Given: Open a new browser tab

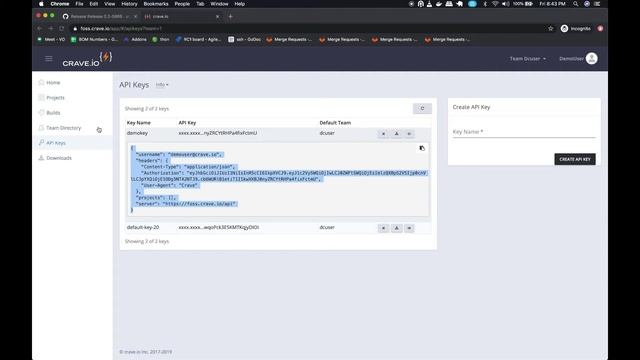Looking at the screenshot, I should pyautogui.click(x=230, y=16).
